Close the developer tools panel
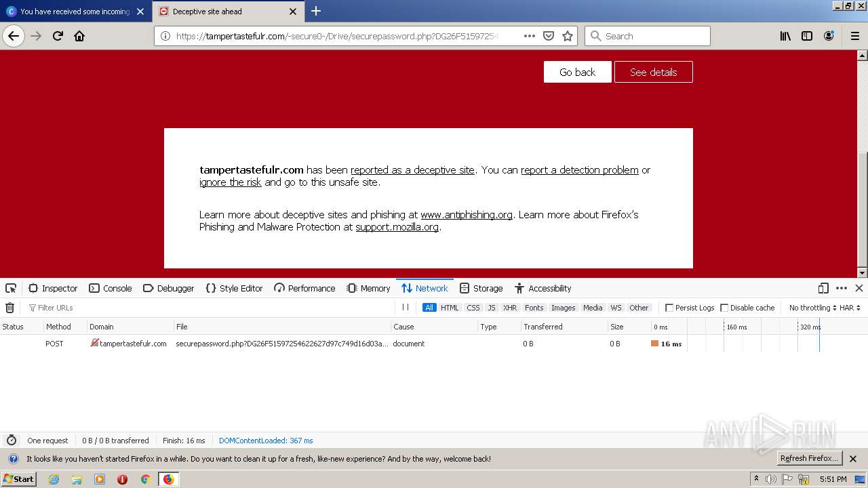 (x=859, y=288)
